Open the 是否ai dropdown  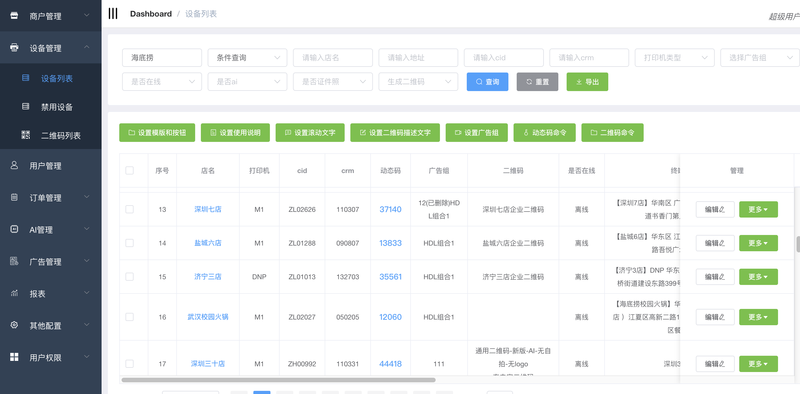coord(247,82)
